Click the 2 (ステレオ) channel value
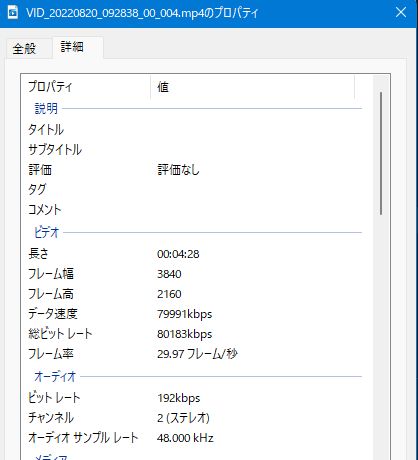This screenshot has height=460, width=418. (183, 418)
